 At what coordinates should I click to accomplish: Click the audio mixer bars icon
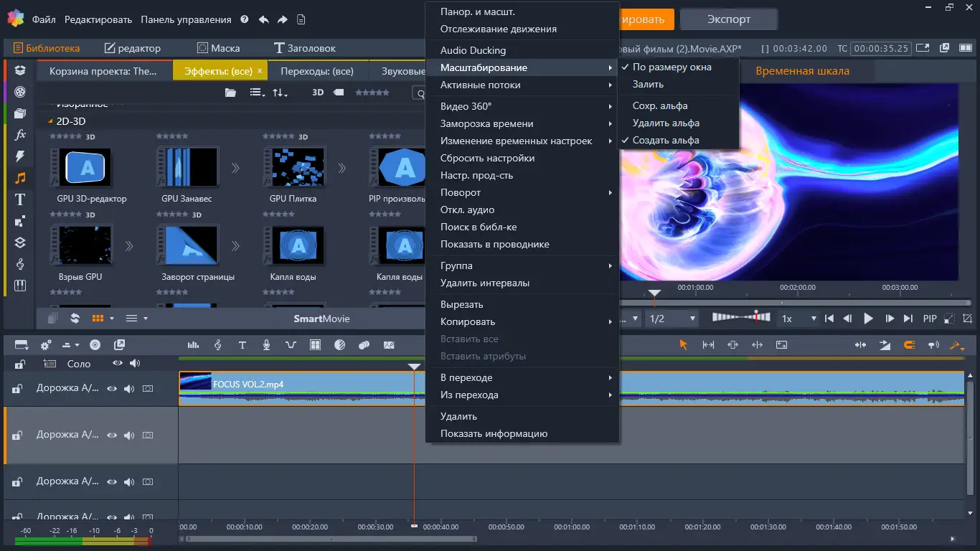click(193, 345)
